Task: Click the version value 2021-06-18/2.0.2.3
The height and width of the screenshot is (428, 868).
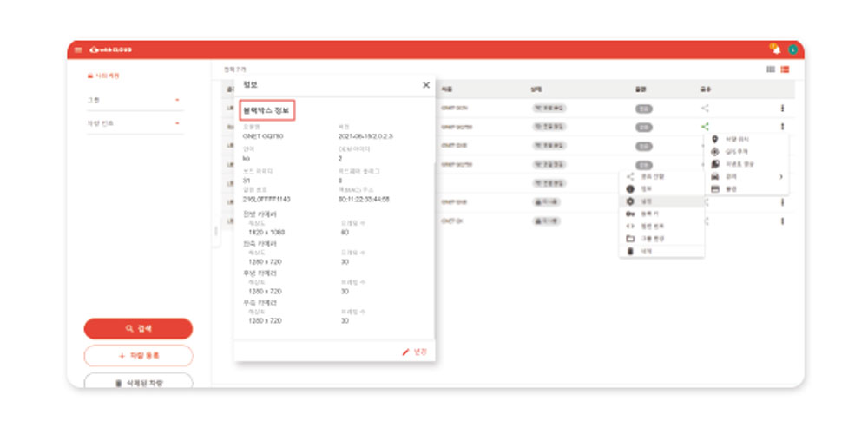Action: point(365,135)
